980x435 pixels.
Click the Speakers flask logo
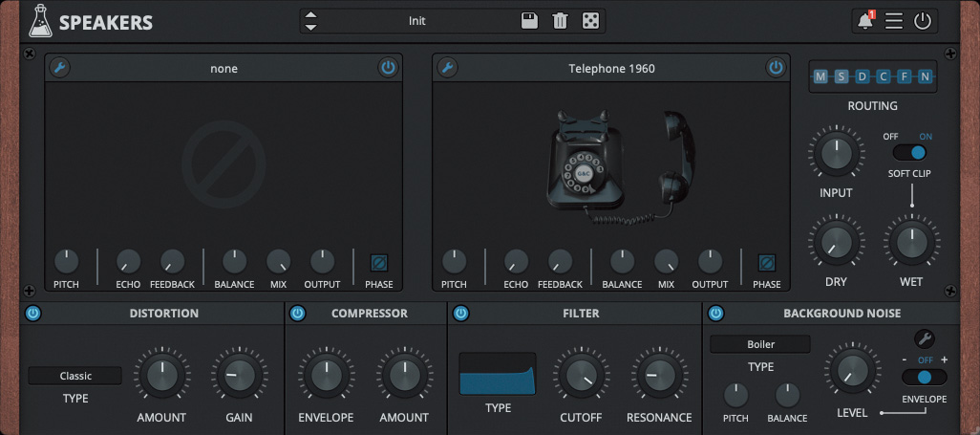(x=40, y=21)
